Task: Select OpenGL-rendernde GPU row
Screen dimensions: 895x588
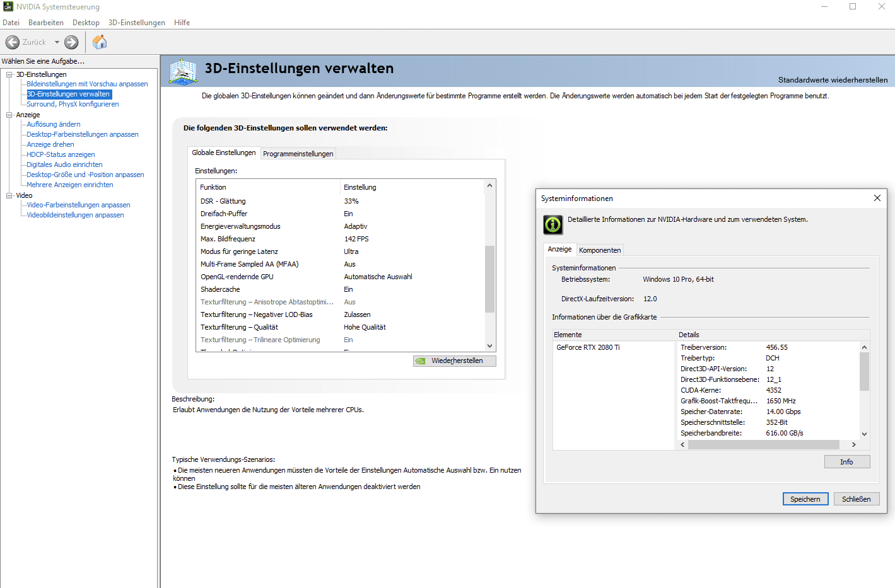Action: pyautogui.click(x=341, y=277)
